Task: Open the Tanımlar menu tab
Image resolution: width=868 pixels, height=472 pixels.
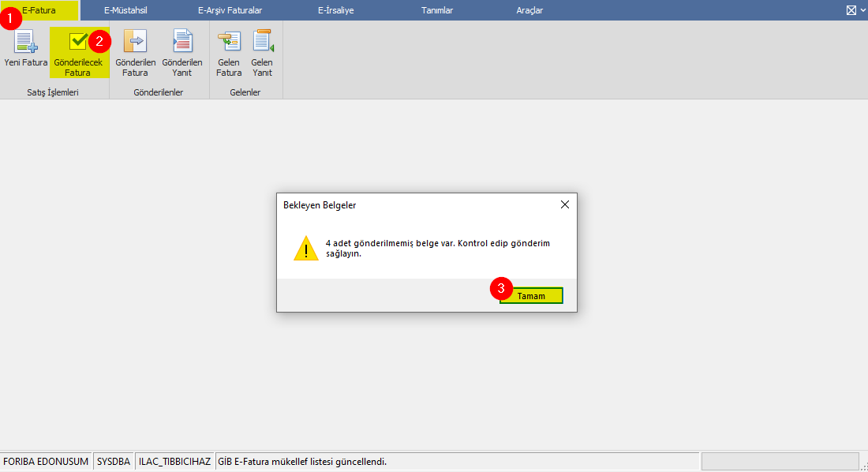Action: tap(437, 10)
